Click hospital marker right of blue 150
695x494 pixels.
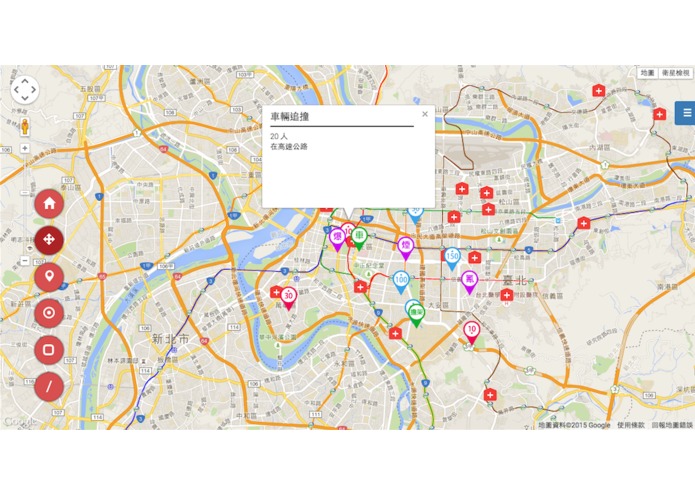[475, 257]
